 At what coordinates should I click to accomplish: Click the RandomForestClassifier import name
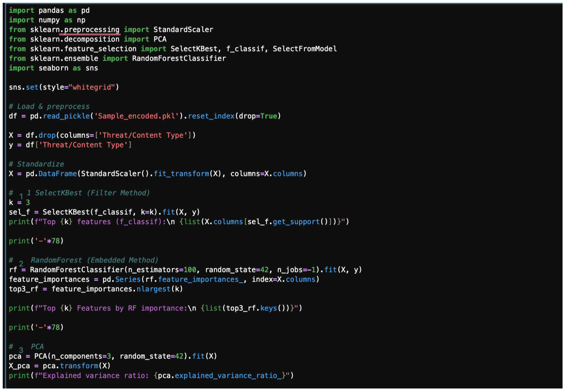coord(179,58)
